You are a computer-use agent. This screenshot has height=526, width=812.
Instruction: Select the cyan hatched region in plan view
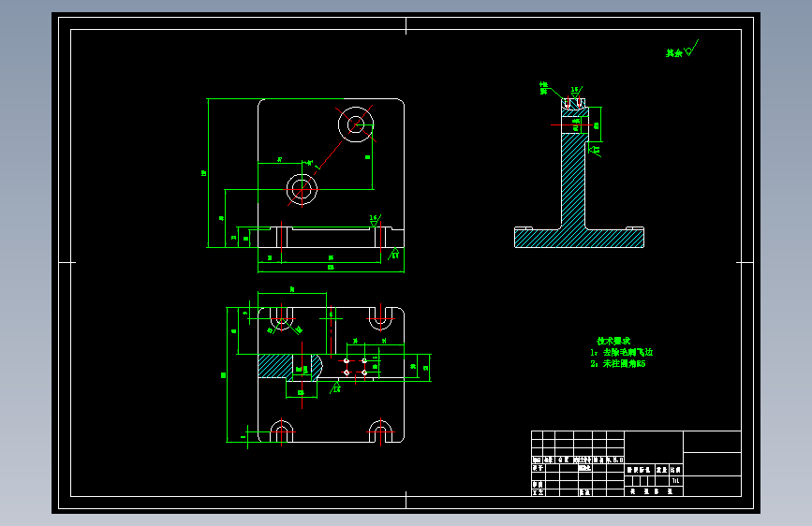(275, 366)
